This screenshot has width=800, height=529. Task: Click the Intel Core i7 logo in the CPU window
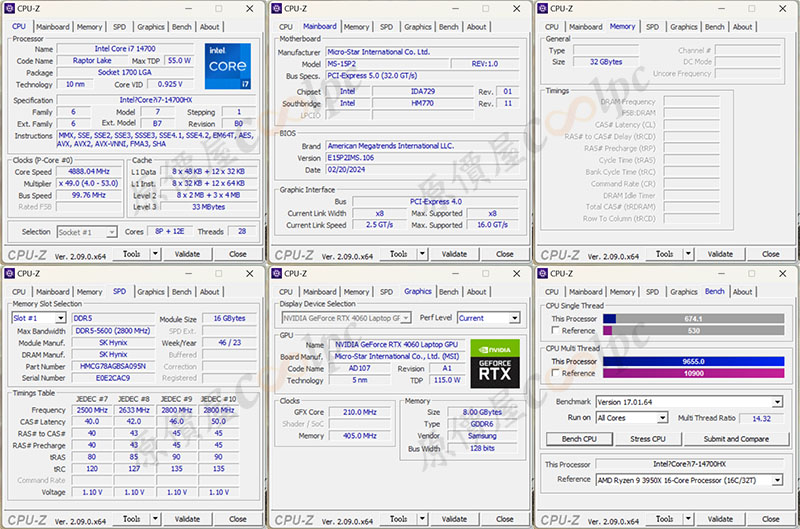pos(228,66)
